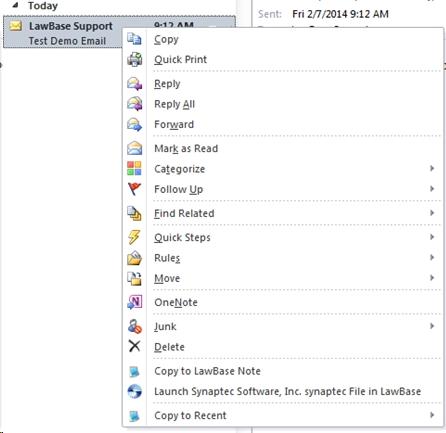Choose Reply from the context menu
This screenshot has width=446, height=433.
(283, 84)
